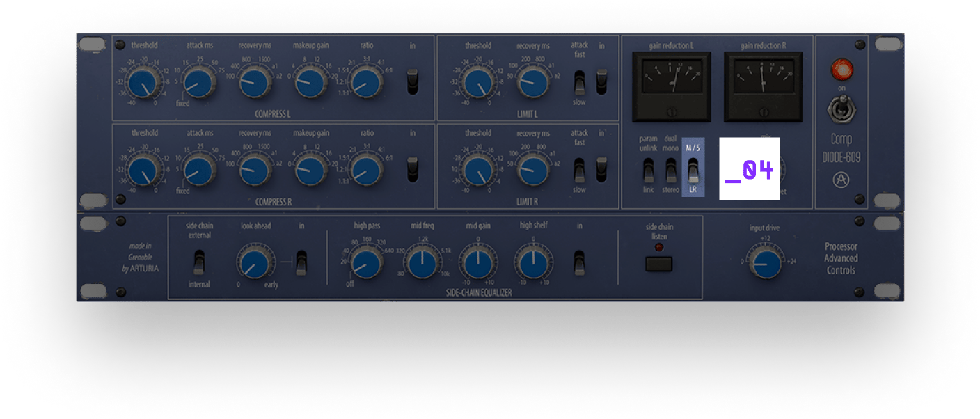This screenshot has height=419, width=980.
Task: Toggle the side-chain equalizer in switch
Action: (x=580, y=262)
